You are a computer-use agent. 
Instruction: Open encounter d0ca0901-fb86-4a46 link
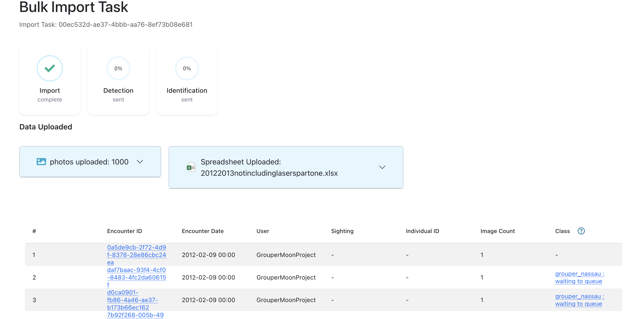(132, 300)
